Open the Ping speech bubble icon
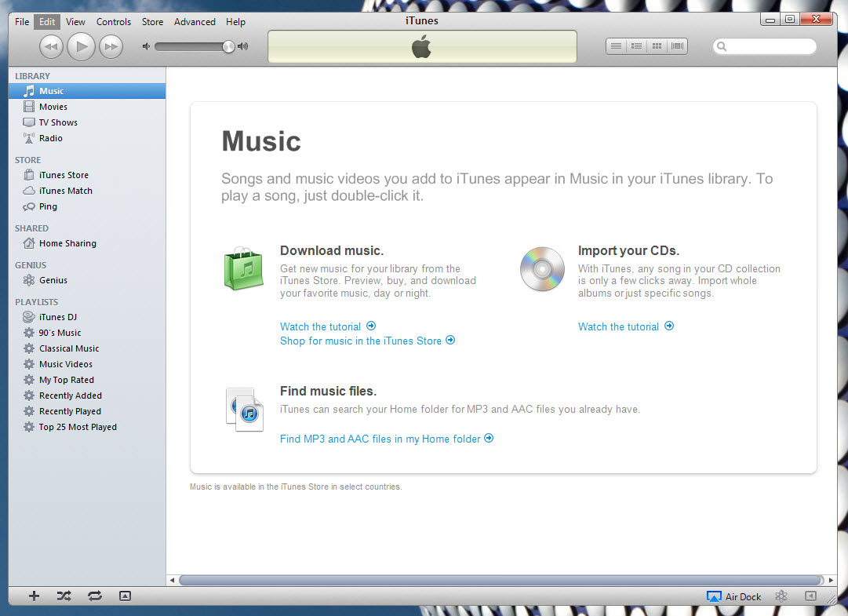848x616 pixels. (29, 206)
